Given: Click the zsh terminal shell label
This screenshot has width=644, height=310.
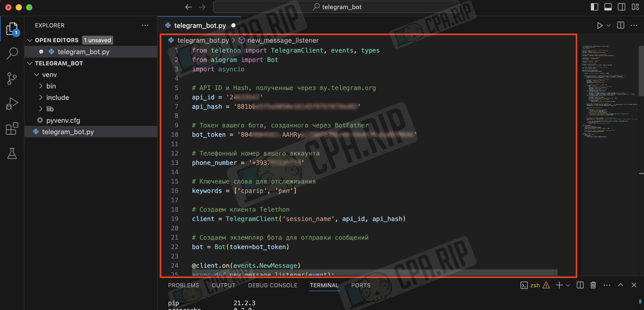Looking at the screenshot, I should (x=535, y=285).
